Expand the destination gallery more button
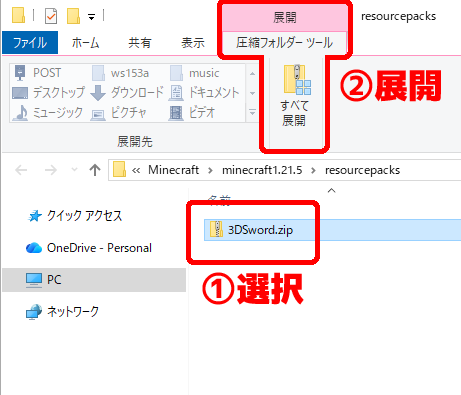Viewport: 461px width, 395px height. [x=252, y=112]
